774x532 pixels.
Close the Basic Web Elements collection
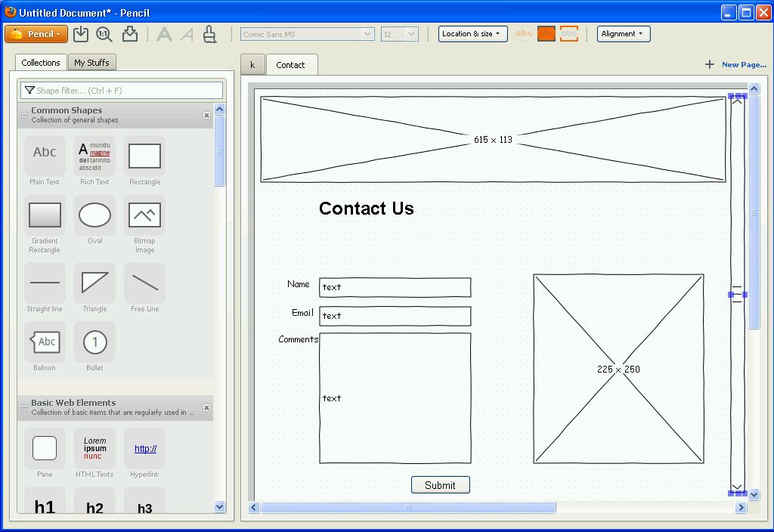(207, 407)
